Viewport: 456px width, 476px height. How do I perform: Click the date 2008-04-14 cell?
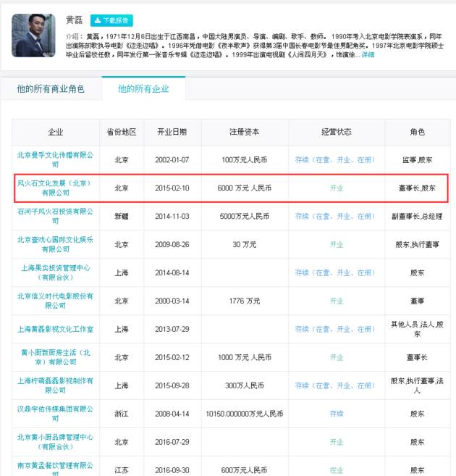[172, 414]
